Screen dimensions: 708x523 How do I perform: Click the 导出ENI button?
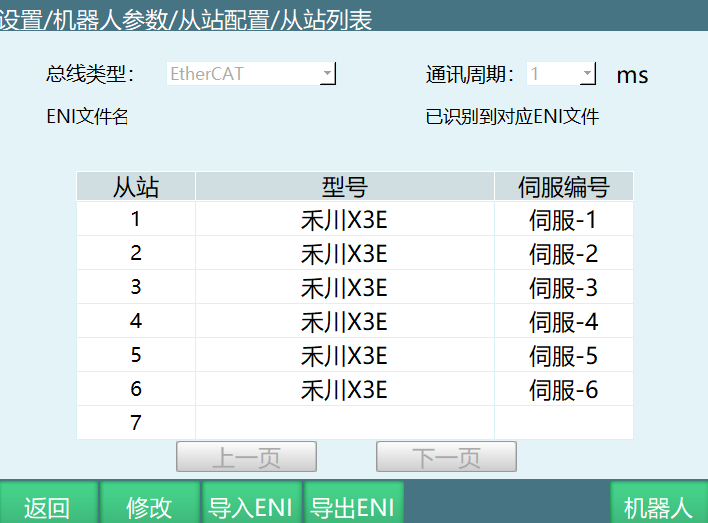pyautogui.click(x=354, y=503)
